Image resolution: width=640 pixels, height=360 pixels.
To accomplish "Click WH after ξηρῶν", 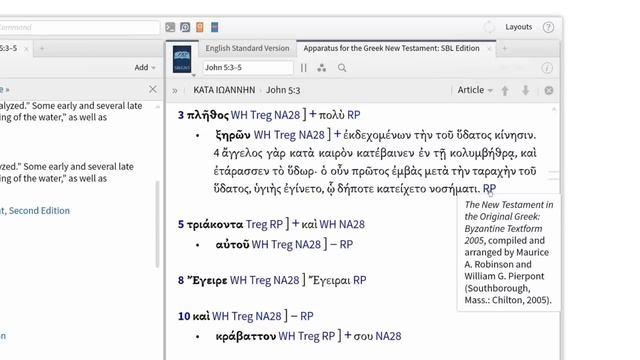I will [262, 135].
